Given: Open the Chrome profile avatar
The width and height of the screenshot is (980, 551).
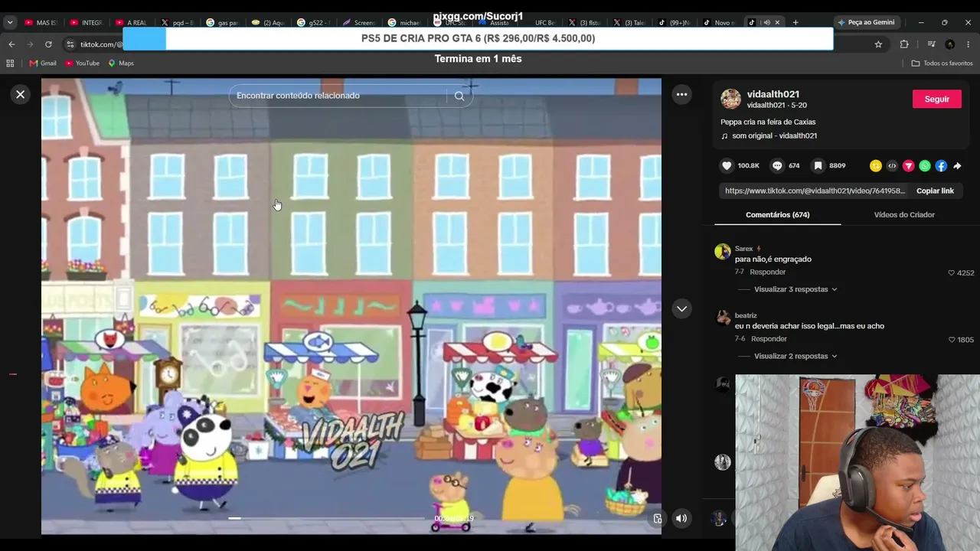Looking at the screenshot, I should (949, 44).
